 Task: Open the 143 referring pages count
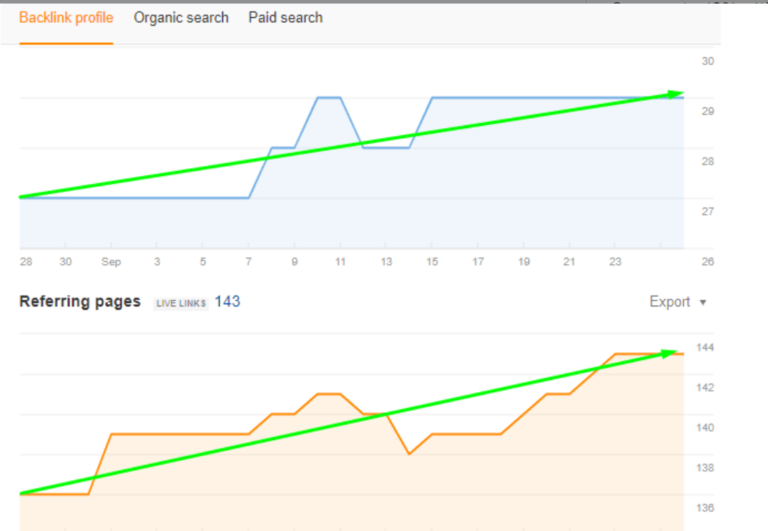pyautogui.click(x=227, y=302)
